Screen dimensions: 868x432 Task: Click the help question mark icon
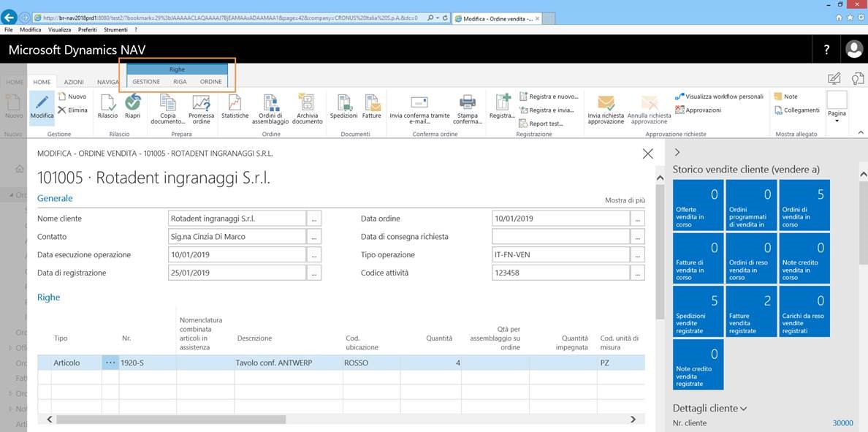point(826,50)
